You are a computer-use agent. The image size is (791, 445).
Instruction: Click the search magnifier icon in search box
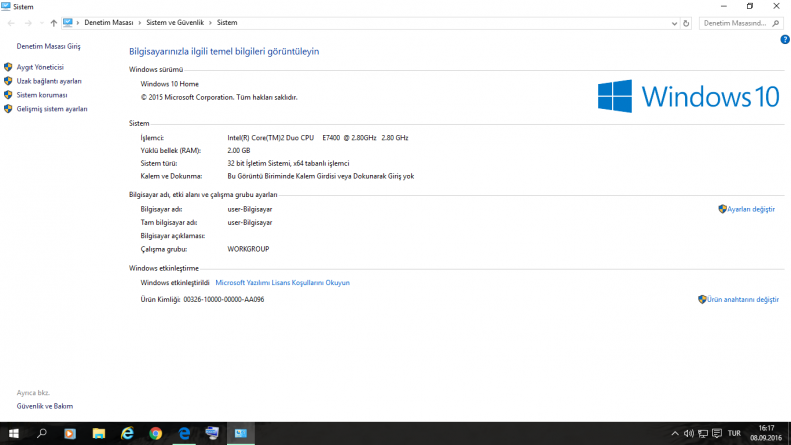pos(776,23)
